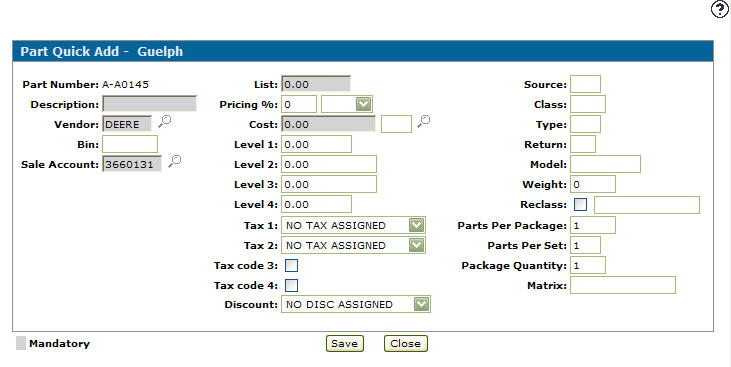Viewport: 731px width, 367px height.
Task: Click the Weight field
Action: click(593, 184)
